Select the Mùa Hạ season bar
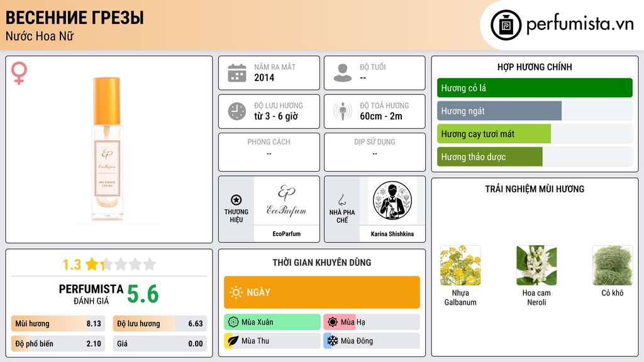This screenshot has height=362, width=644. point(372,322)
